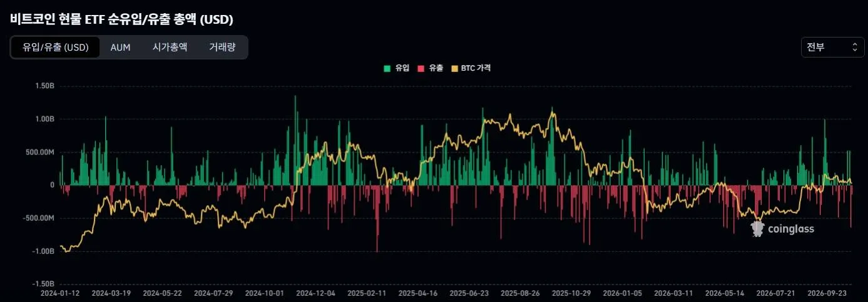Click the 2026-09-23 date label
This screenshot has width=868, height=302.
pos(827,293)
